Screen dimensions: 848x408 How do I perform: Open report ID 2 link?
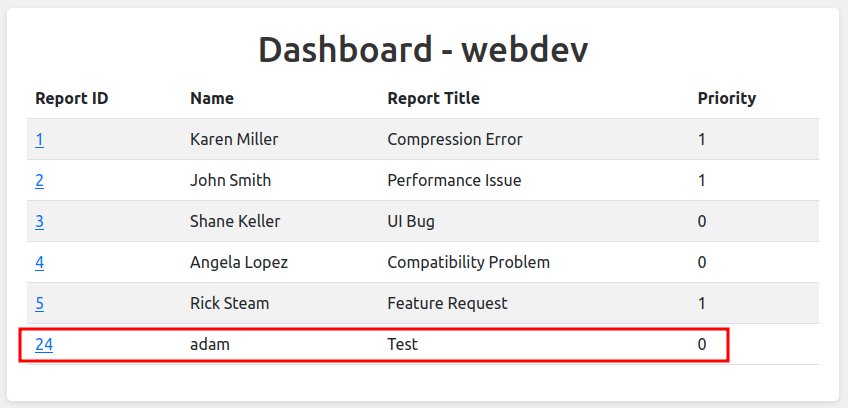(x=39, y=181)
